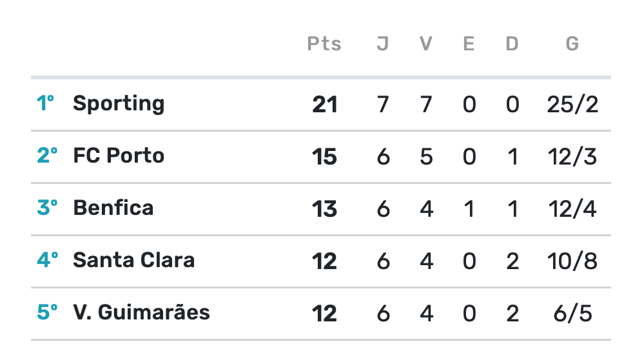Click the Pts column header
This screenshot has height=353, width=644.
324,44
